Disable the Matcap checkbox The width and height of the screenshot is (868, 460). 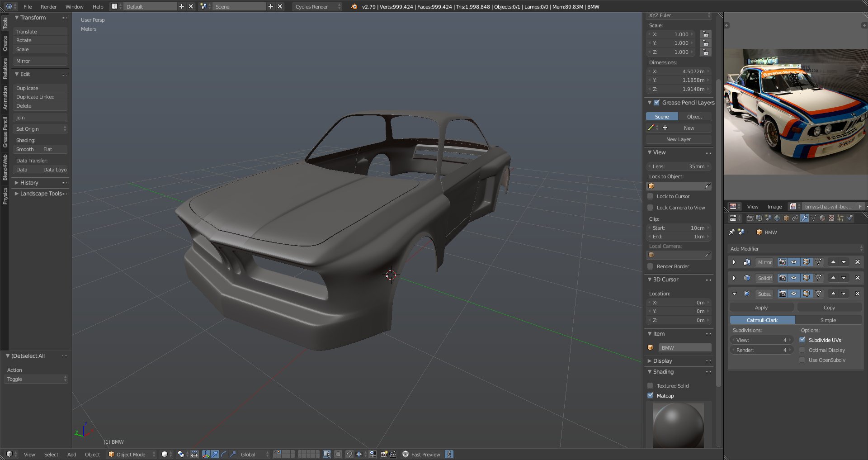pyautogui.click(x=650, y=395)
